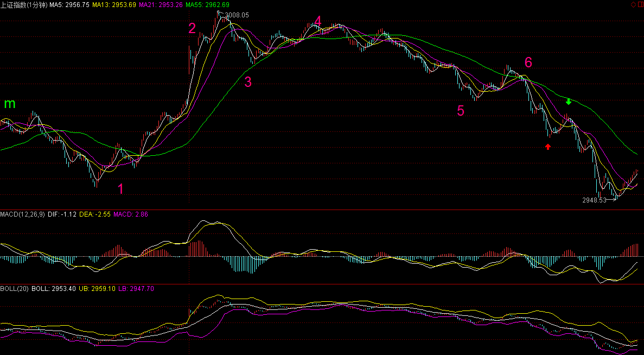Screen dimensions: 644x355
Task: Click the 2948.53 low price label
Action: coord(594,200)
